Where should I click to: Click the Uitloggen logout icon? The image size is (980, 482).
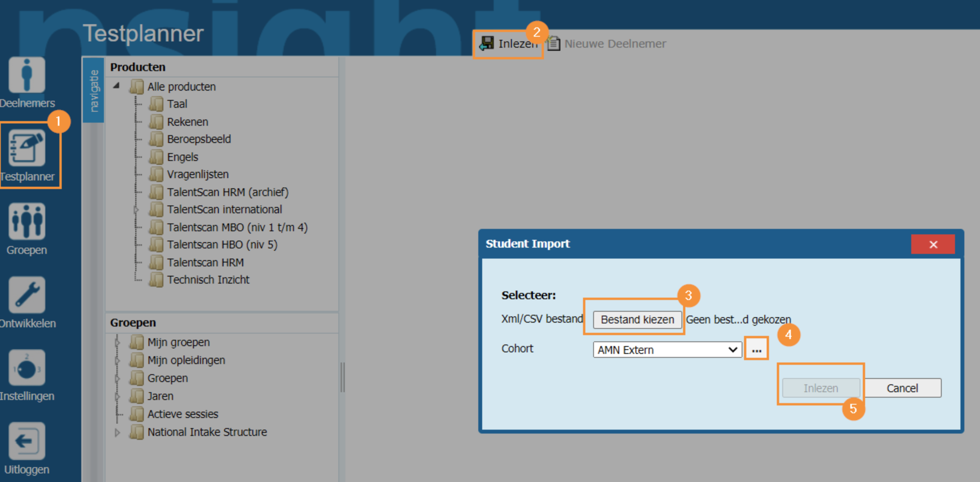point(27,441)
